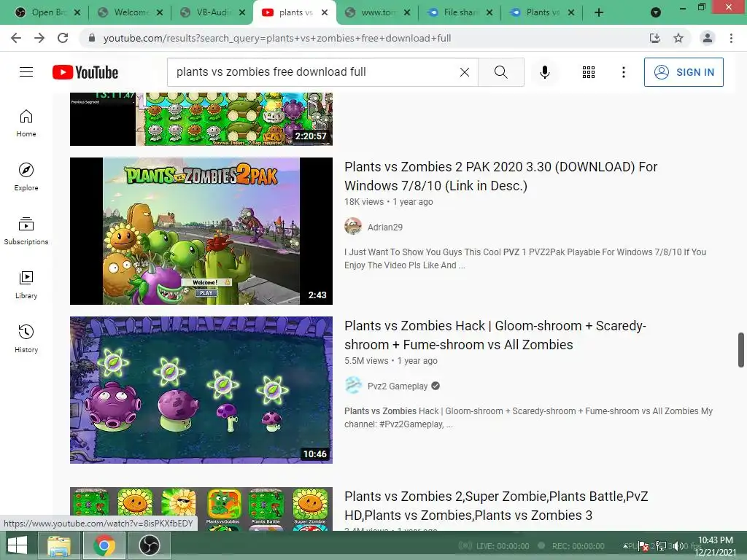747x560 pixels.
Task: Open Plants vs Zombies 2,Super Zombie title
Action: [x=496, y=506]
